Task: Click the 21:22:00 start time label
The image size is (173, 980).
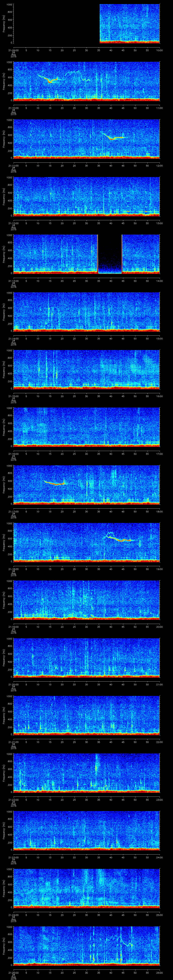Action: [13, 800]
